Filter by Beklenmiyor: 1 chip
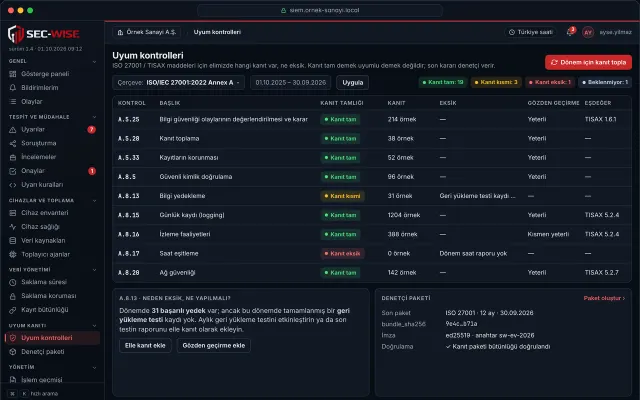Image resolution: width=640 pixels, height=400 pixels. [605, 82]
